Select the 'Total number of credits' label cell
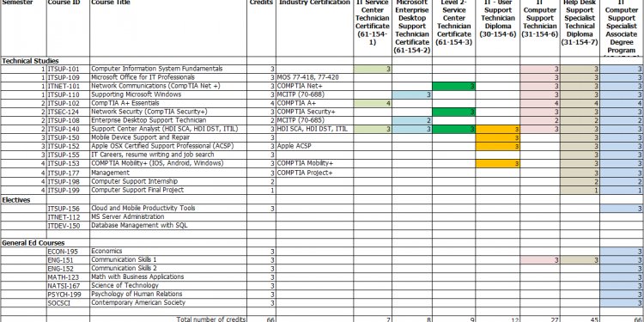This screenshot has height=322, width=644. pos(168,319)
